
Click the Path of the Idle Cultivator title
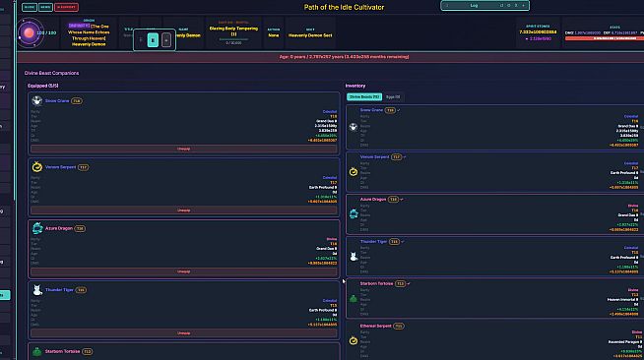pos(344,7)
